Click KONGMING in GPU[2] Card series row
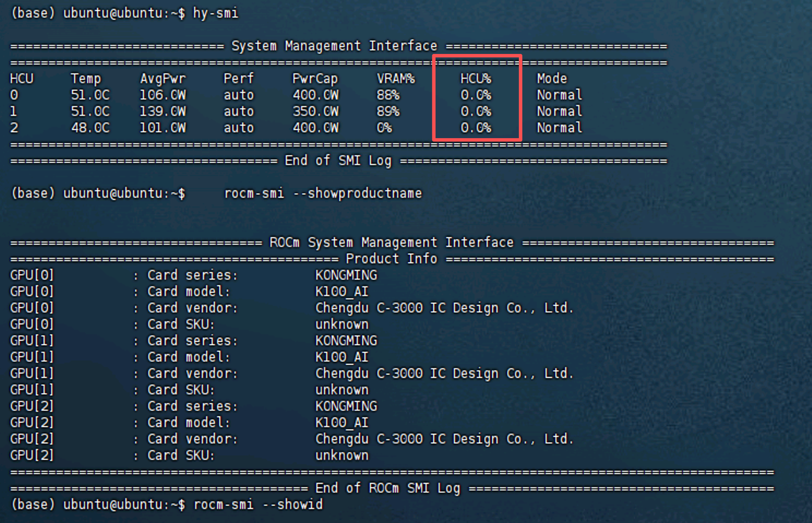Viewport: 812px width, 523px height. (346, 406)
